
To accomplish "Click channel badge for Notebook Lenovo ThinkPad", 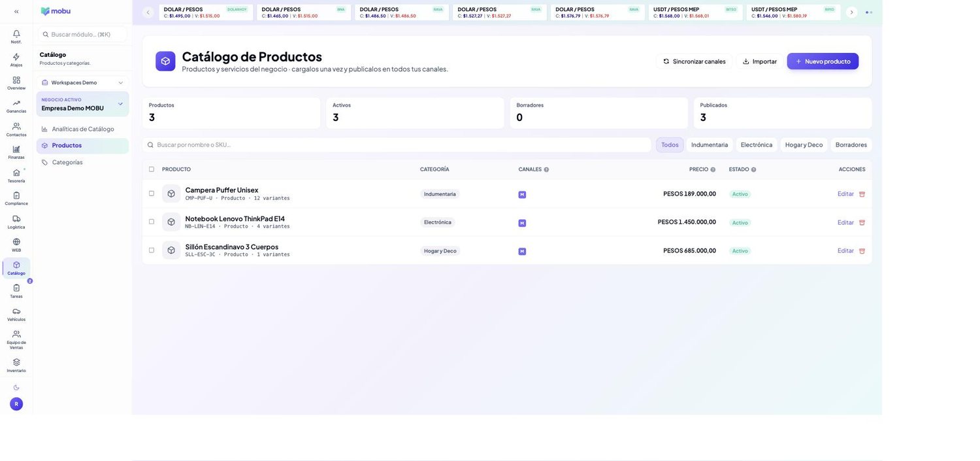I will [x=522, y=223].
